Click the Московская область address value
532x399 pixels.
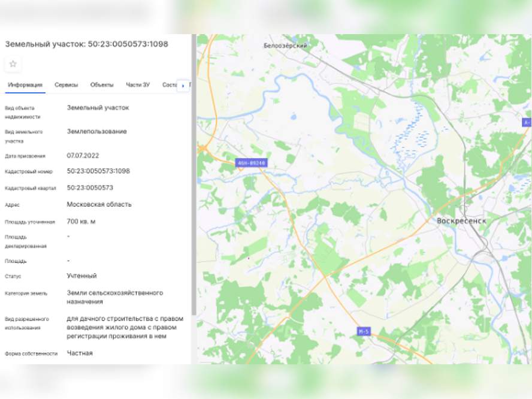click(x=99, y=204)
